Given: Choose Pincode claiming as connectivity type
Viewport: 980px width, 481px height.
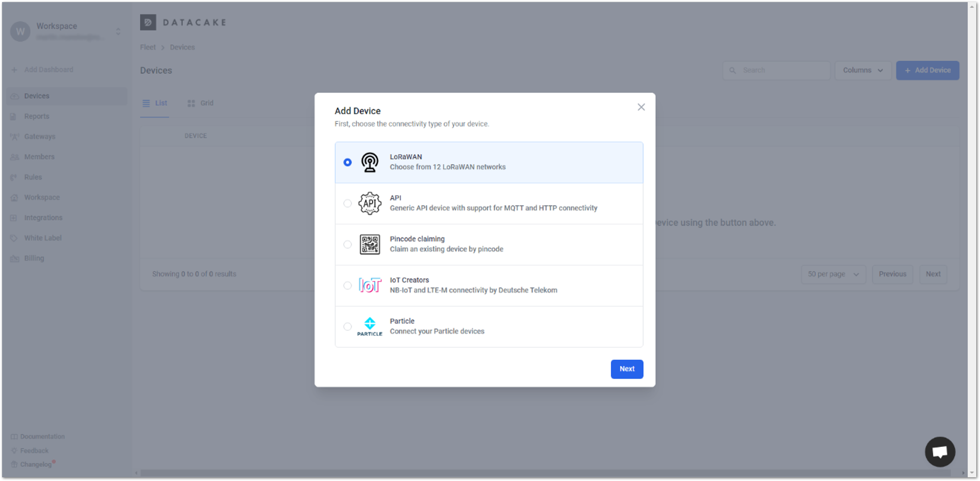Looking at the screenshot, I should (x=348, y=244).
